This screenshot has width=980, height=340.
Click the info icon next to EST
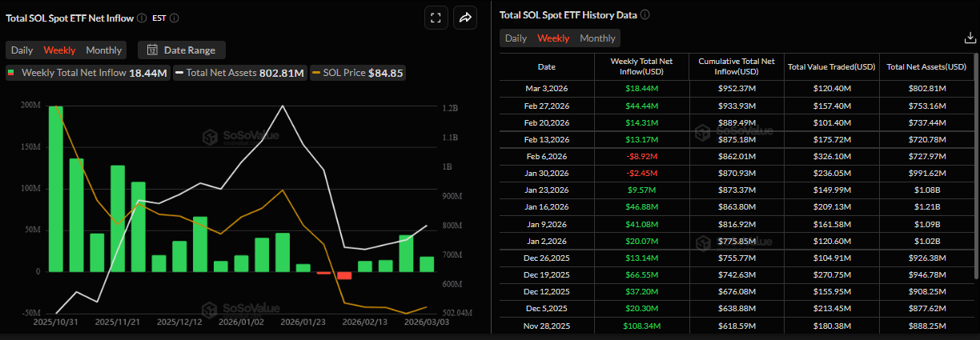pyautogui.click(x=175, y=18)
